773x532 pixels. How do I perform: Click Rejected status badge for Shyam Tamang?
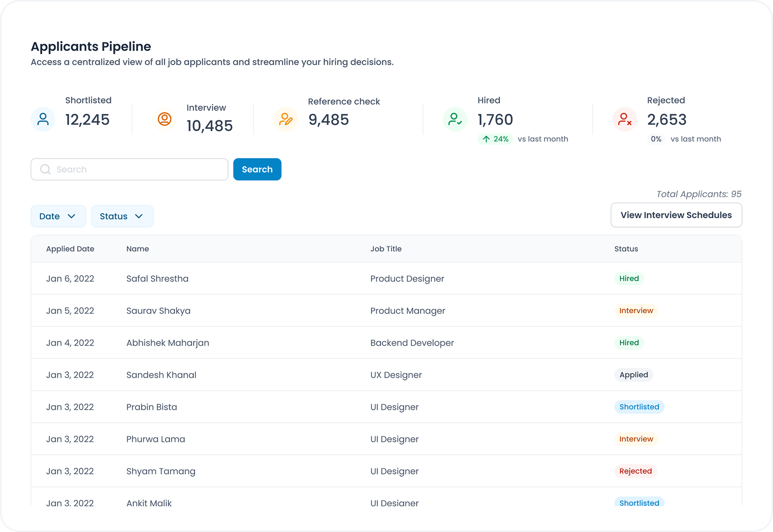[635, 471]
